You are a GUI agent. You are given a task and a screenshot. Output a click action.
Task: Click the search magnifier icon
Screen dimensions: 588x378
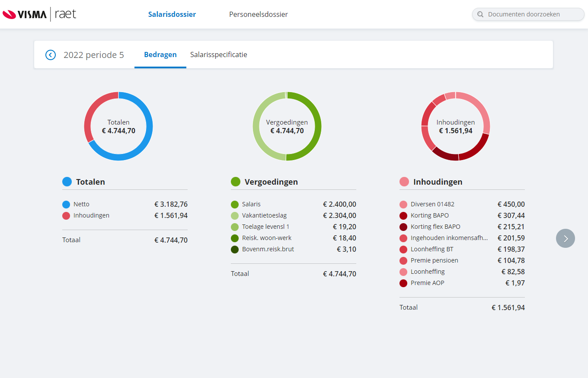(480, 14)
